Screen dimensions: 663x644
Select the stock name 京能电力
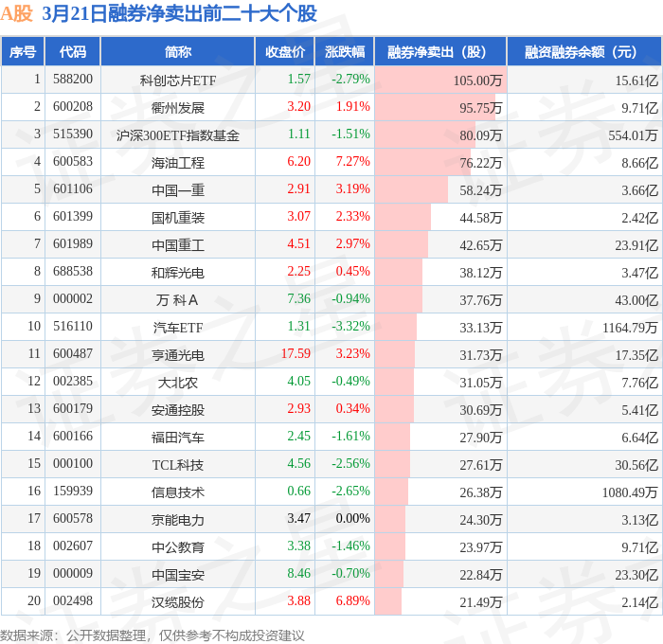tap(178, 520)
